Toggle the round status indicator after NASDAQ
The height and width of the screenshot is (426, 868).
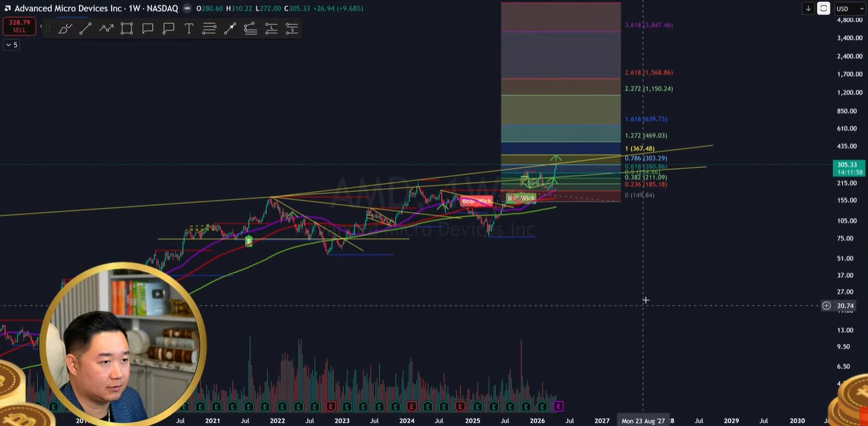pos(187,9)
